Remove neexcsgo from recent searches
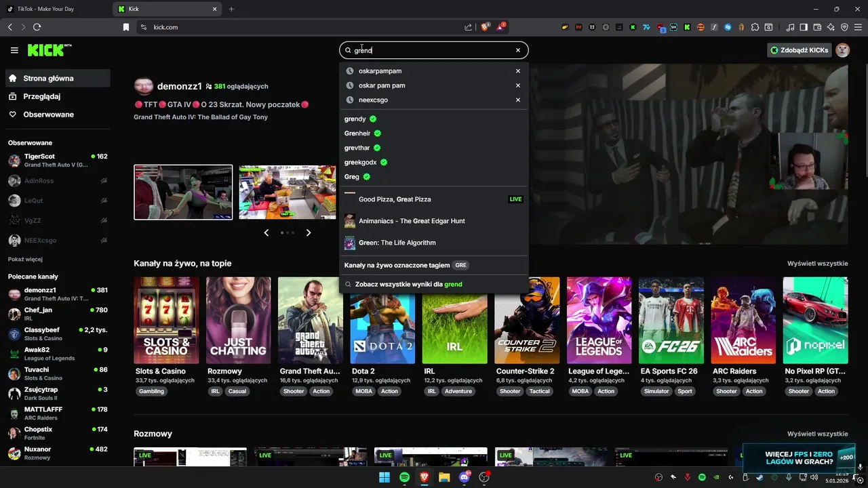868x488 pixels. (518, 100)
